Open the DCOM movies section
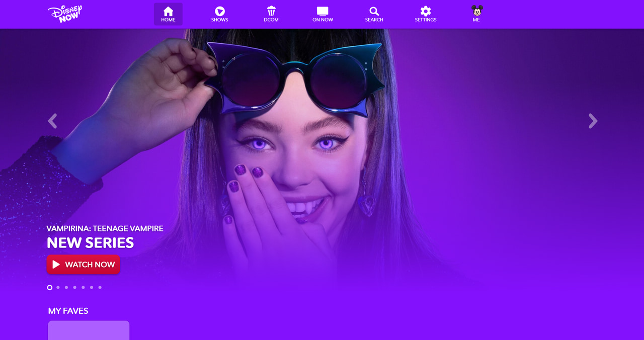Screen dimensions: 644x340 tap(271, 14)
